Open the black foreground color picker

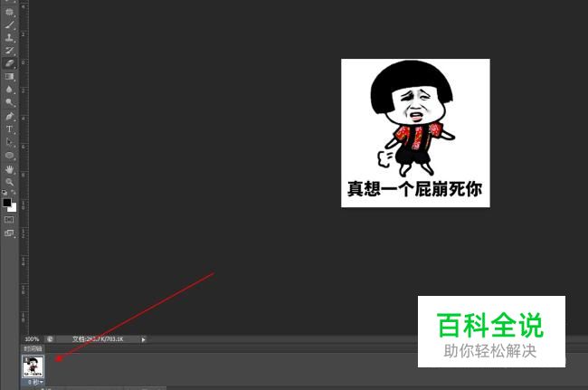point(6,203)
